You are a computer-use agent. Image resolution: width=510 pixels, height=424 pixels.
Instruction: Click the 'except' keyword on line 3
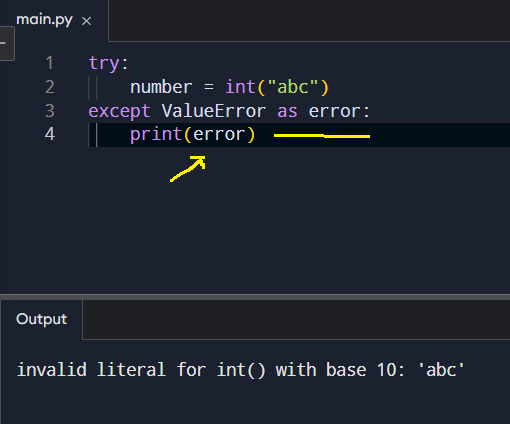[x=119, y=111]
